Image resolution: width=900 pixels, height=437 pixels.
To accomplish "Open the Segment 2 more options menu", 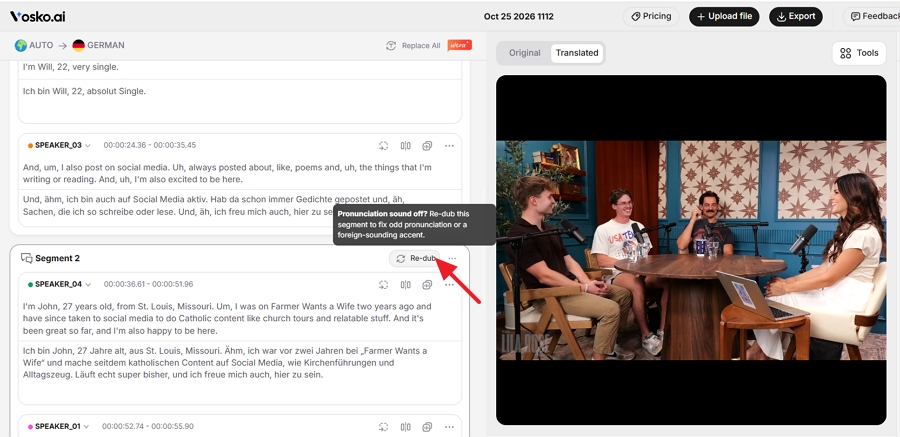I will [x=452, y=258].
